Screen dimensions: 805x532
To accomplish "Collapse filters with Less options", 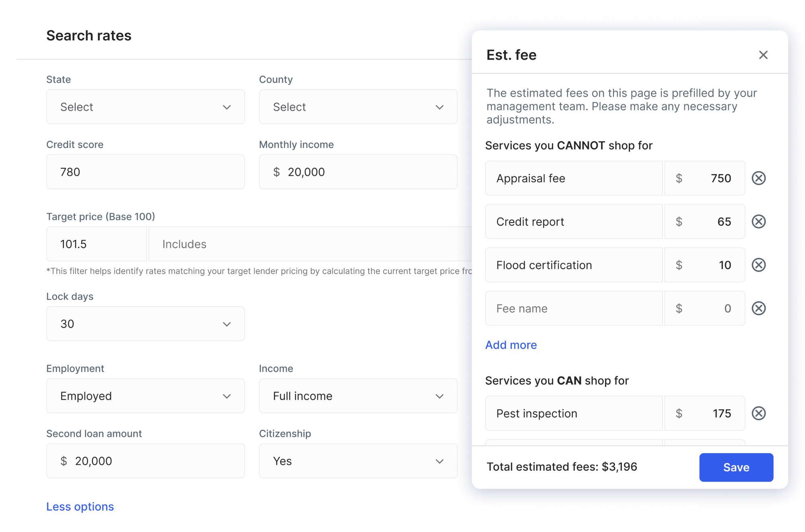I will point(80,507).
